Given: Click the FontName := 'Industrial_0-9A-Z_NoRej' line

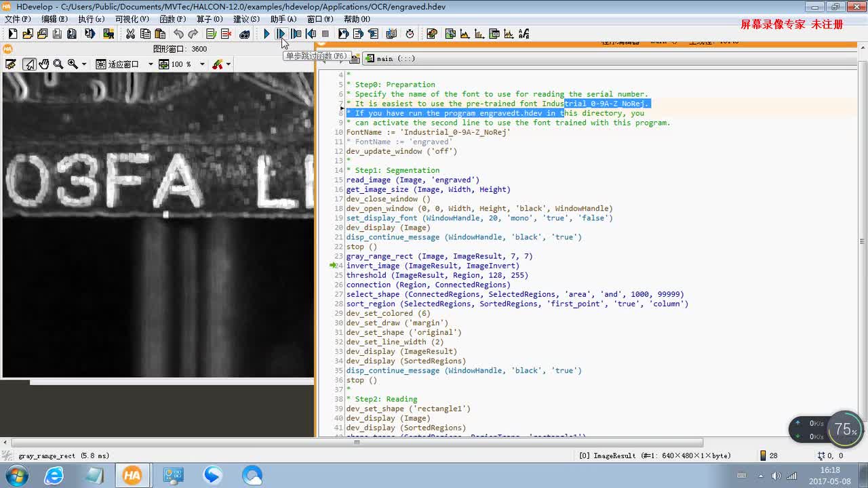Looking at the screenshot, I should pyautogui.click(x=428, y=132).
